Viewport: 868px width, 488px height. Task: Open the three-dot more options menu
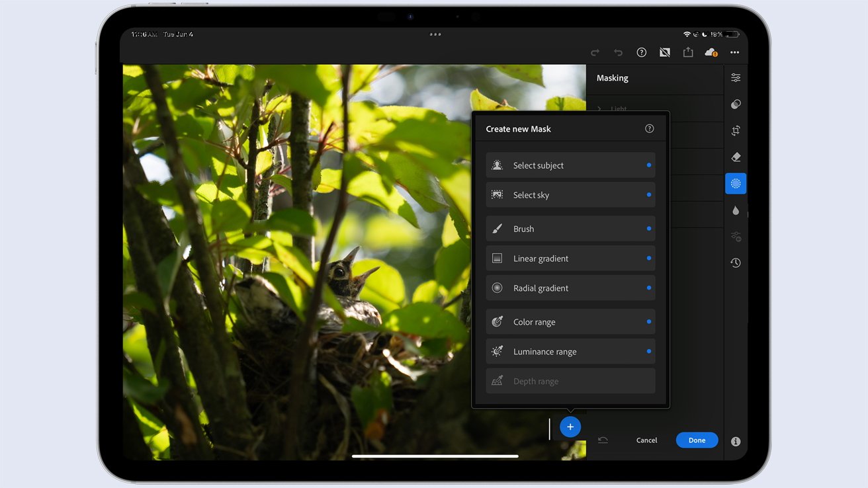tap(734, 52)
